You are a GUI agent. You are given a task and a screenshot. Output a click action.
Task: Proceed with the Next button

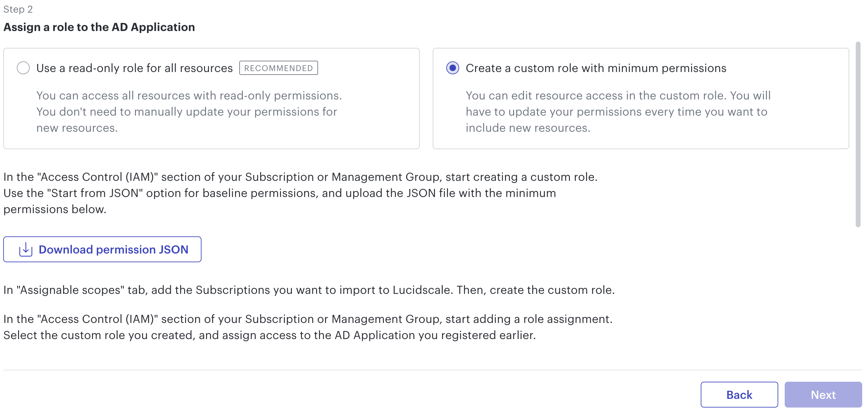823,394
